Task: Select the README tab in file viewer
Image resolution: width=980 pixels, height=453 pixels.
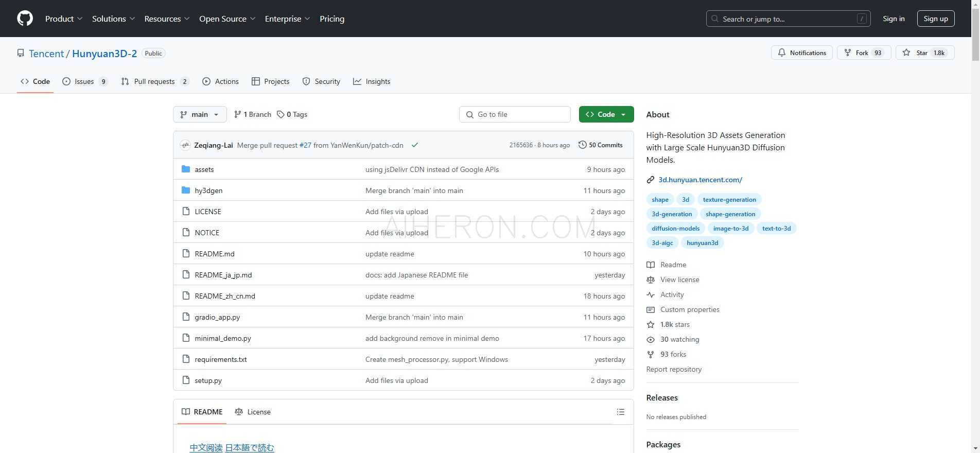Action: tap(202, 412)
